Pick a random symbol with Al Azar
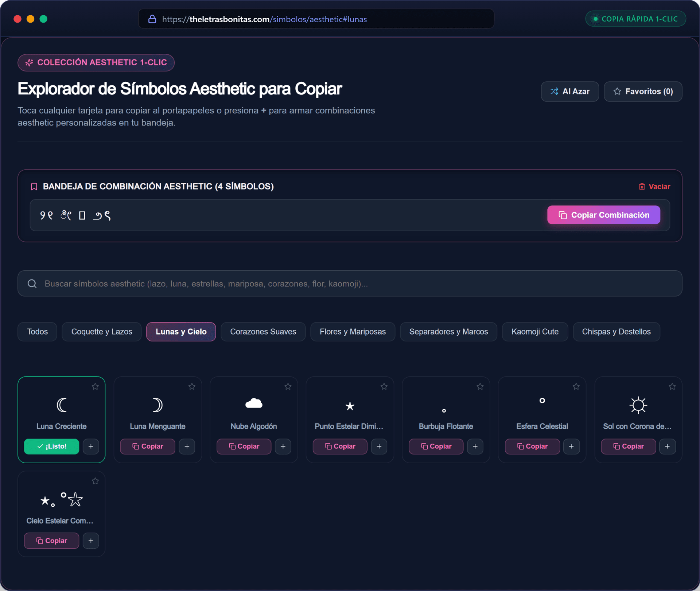700x591 pixels. pos(570,92)
